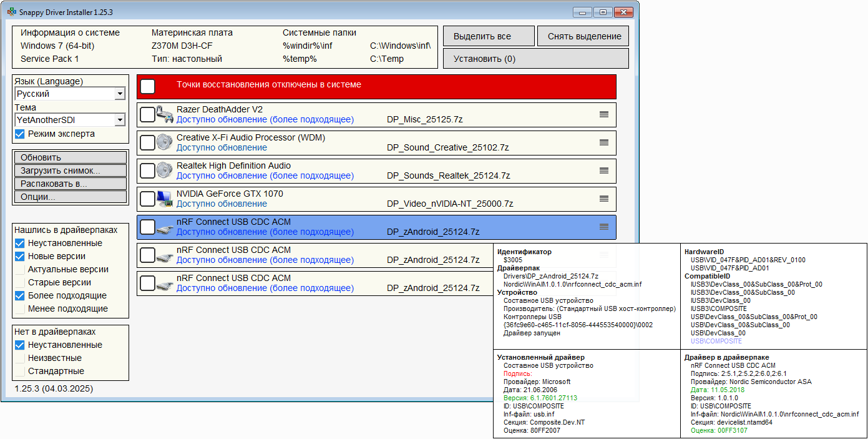The width and height of the screenshot is (868, 439).
Task: Open the Язык (Language) dropdown
Action: click(x=119, y=94)
